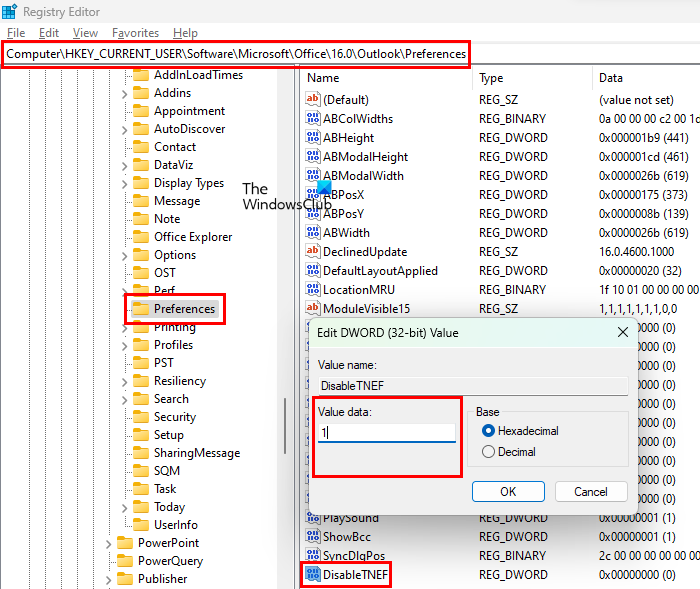Select the ABModalHeight DWORD value icon
This screenshot has width=700, height=589.
(312, 156)
